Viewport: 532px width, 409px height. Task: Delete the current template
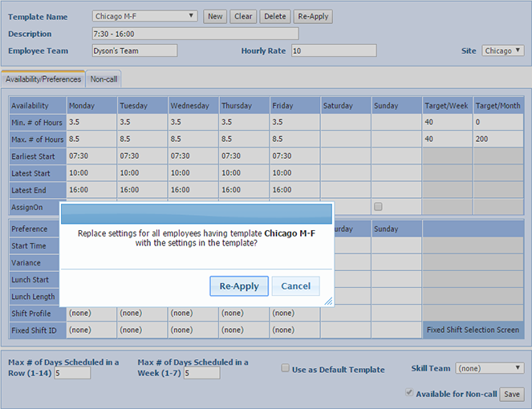click(274, 16)
